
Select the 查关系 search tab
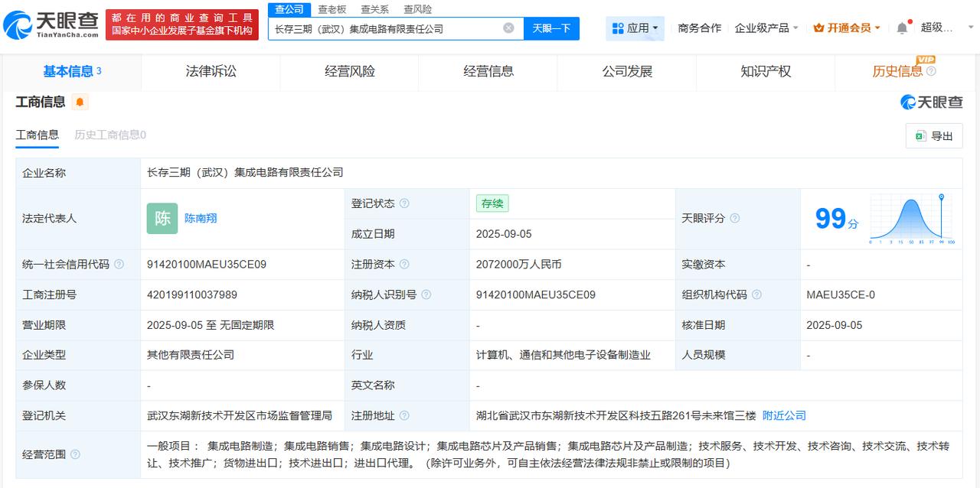374,9
